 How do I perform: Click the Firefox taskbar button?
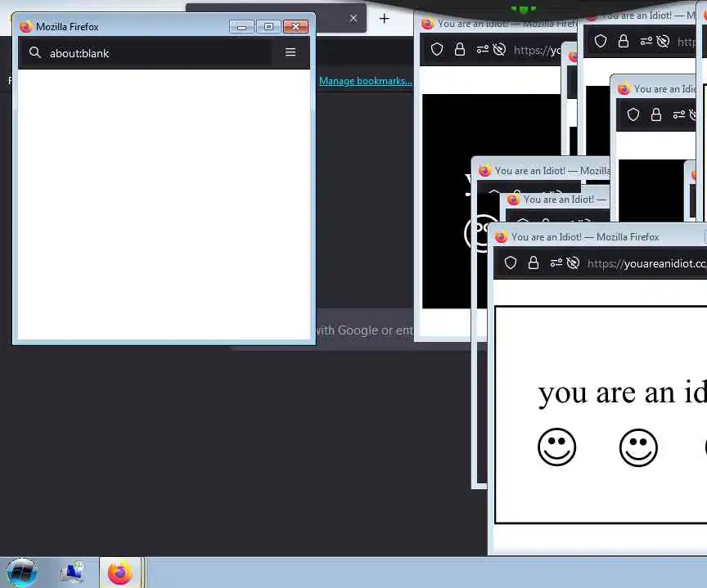[120, 572]
